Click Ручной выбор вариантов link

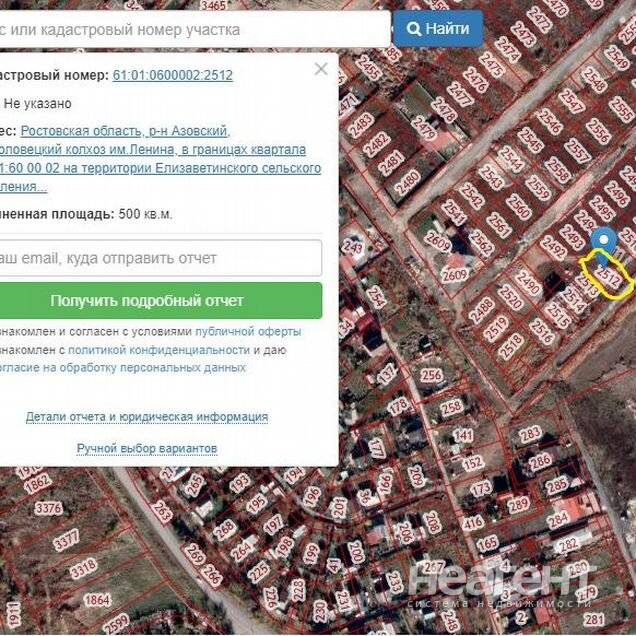click(x=146, y=448)
